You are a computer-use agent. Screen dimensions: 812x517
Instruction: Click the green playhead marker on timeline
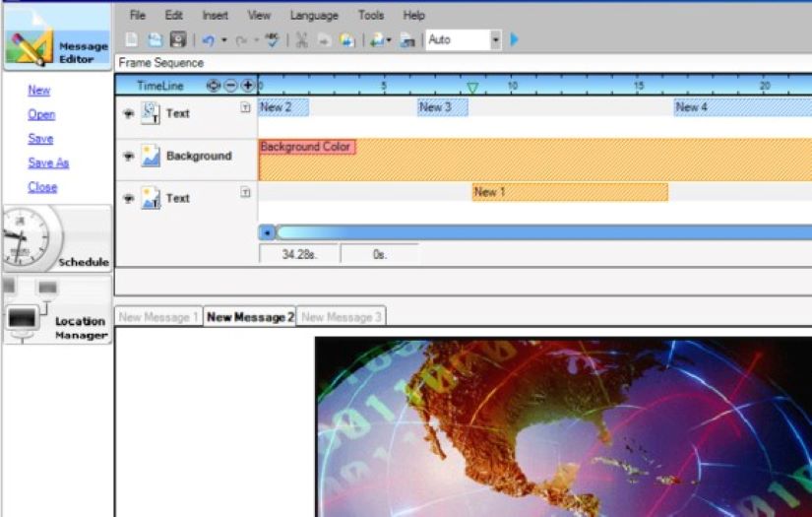tap(472, 88)
